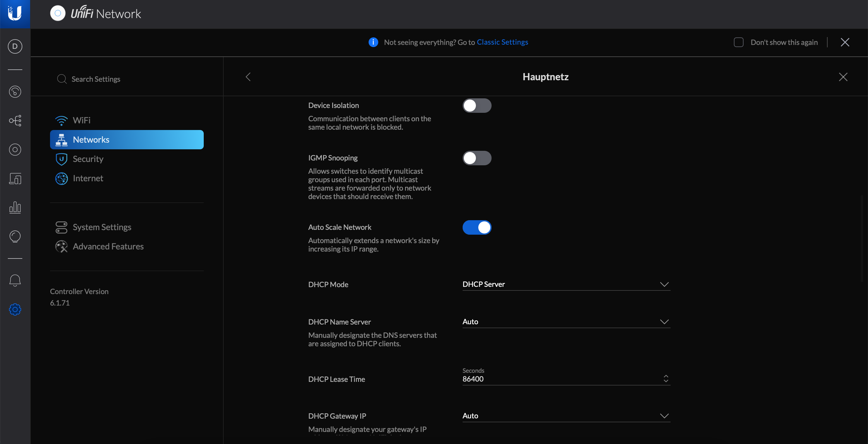This screenshot has height=444, width=868.
Task: Open the Settings gear icon in the sidebar
Action: click(15, 309)
